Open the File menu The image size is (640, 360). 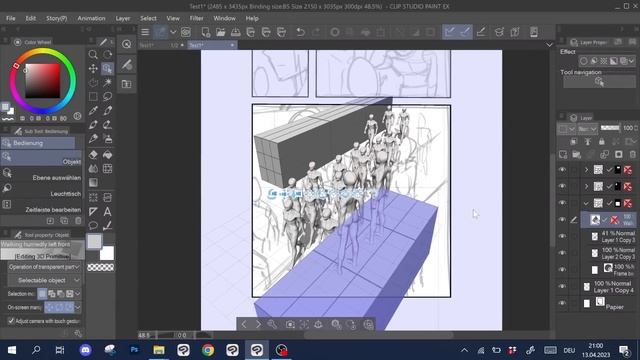[x=11, y=18]
